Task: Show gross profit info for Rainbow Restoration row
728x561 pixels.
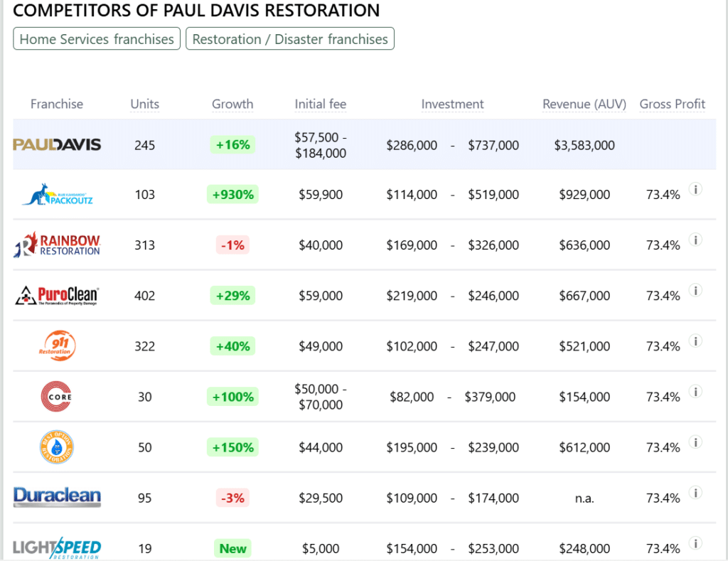Action: pyautogui.click(x=695, y=240)
